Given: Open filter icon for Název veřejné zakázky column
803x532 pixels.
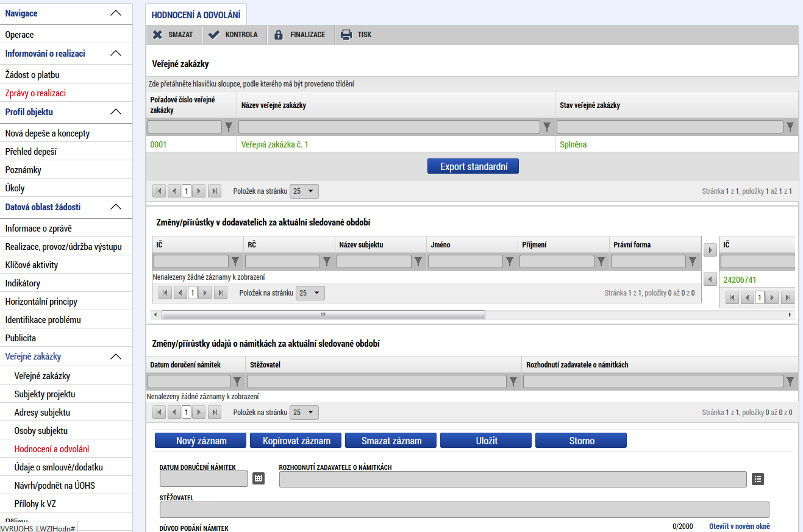Looking at the screenshot, I should [547, 127].
